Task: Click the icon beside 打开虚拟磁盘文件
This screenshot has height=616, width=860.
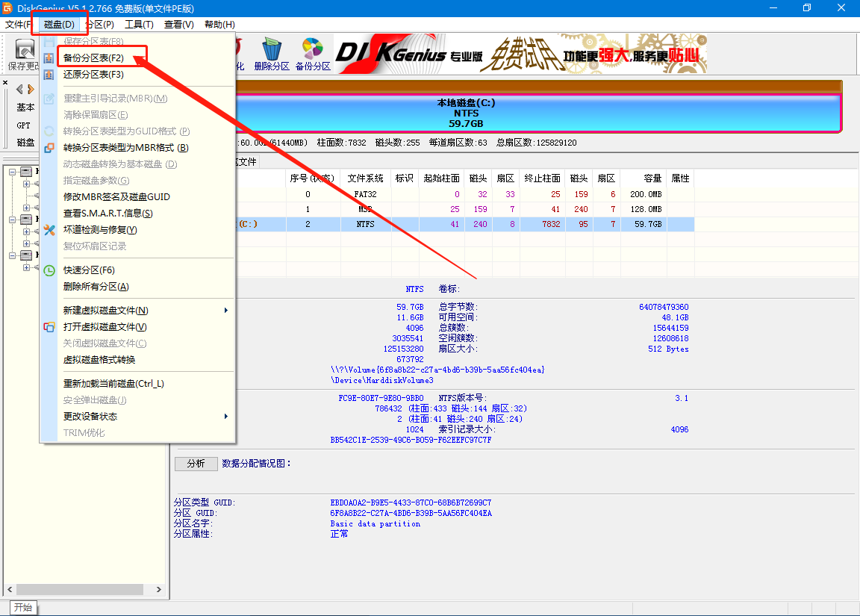Action: pyautogui.click(x=49, y=327)
